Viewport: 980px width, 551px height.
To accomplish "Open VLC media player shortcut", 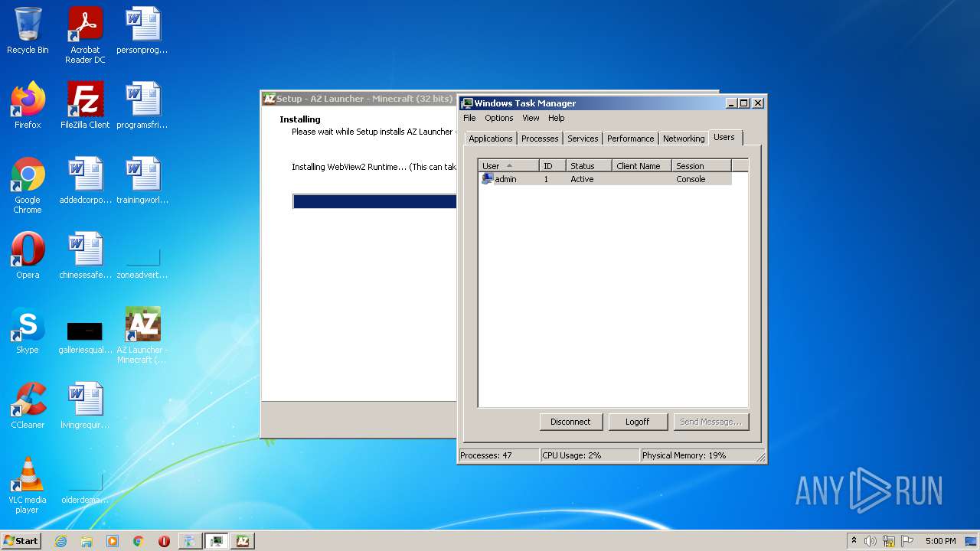I will 28,486.
